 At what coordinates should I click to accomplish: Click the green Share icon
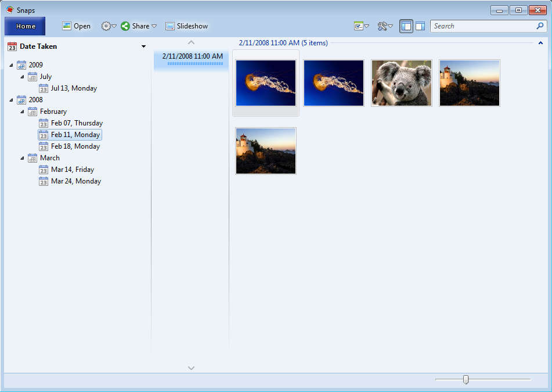tap(125, 26)
